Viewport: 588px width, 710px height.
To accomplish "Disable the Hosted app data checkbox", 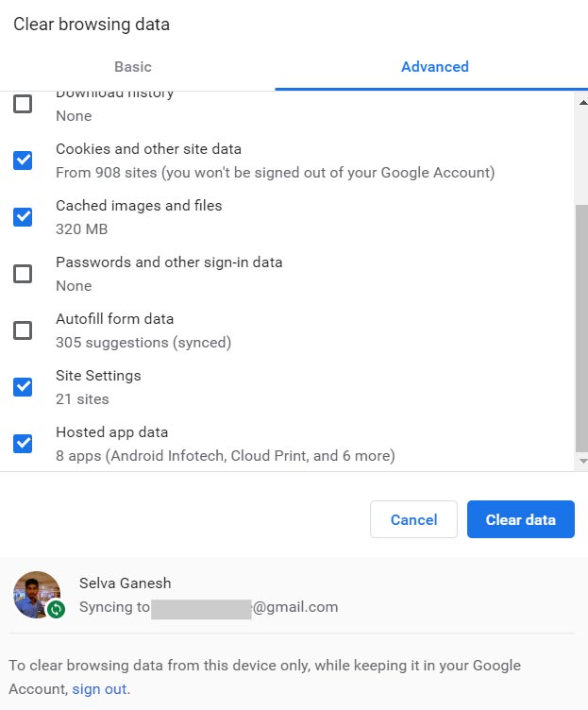I will (x=23, y=444).
